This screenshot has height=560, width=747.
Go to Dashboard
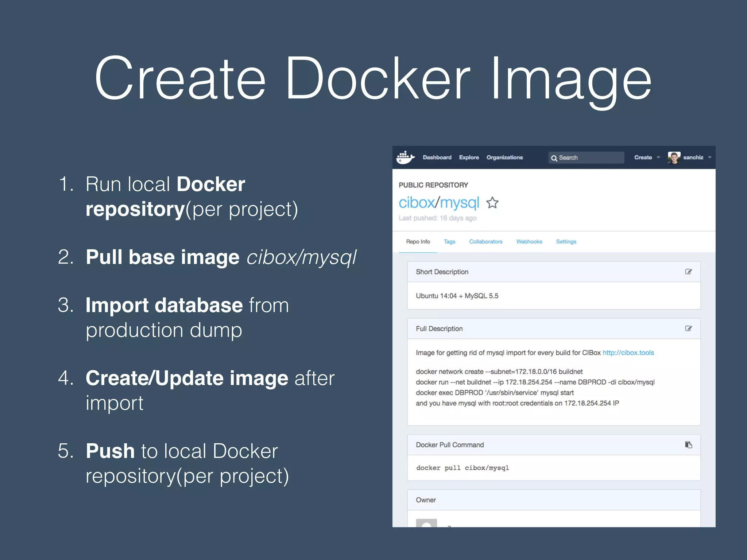pyautogui.click(x=437, y=157)
